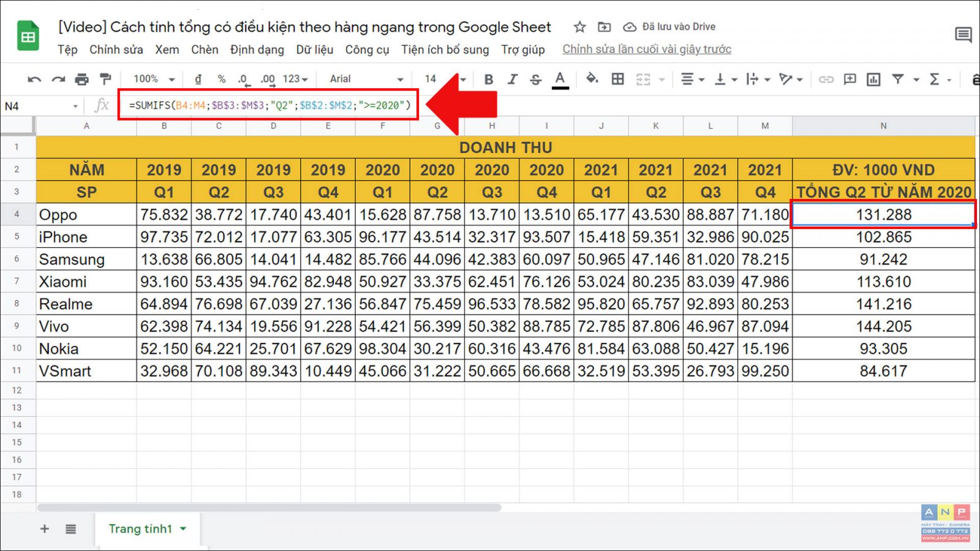
Task: Open the Functions sigma icon
Action: (934, 79)
